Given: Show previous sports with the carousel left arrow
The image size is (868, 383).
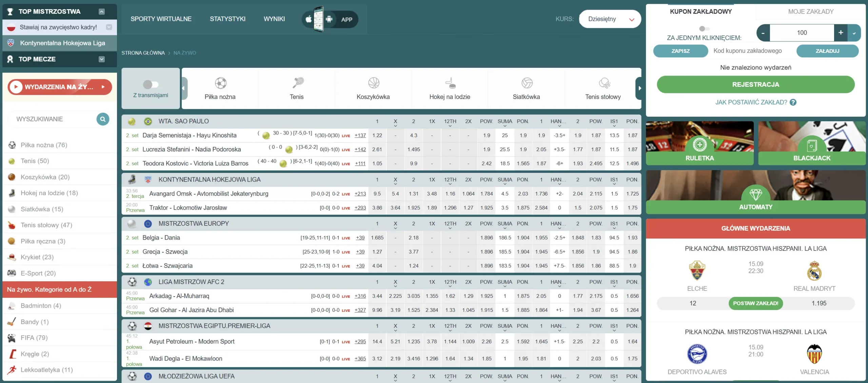Looking at the screenshot, I should [184, 88].
